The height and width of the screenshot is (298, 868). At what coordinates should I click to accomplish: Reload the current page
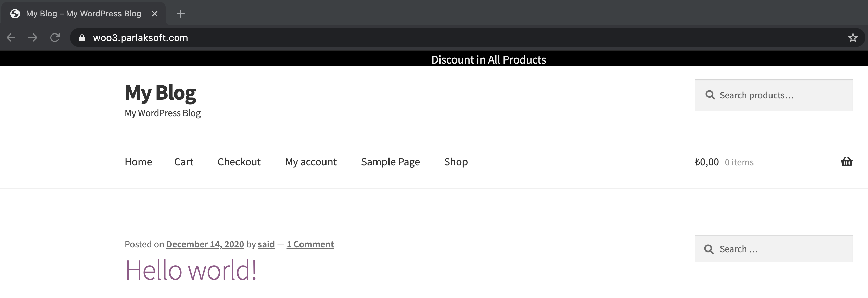[55, 38]
